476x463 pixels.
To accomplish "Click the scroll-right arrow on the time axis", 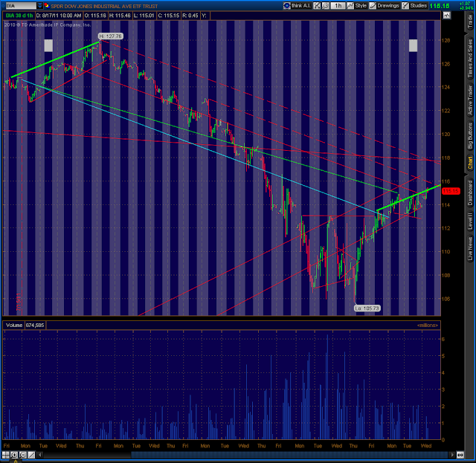I will 452,455.
